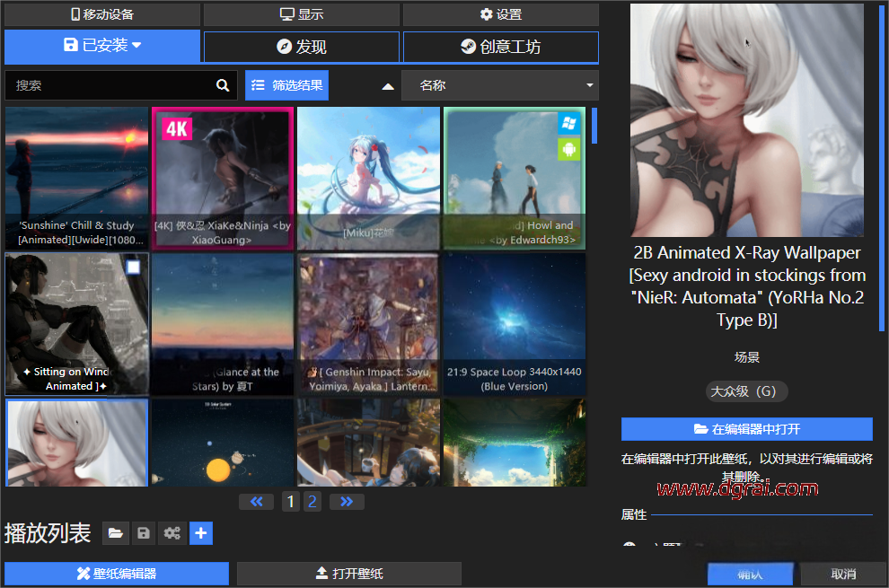
Task: Add a new playlist with plus icon
Action: coord(201,533)
